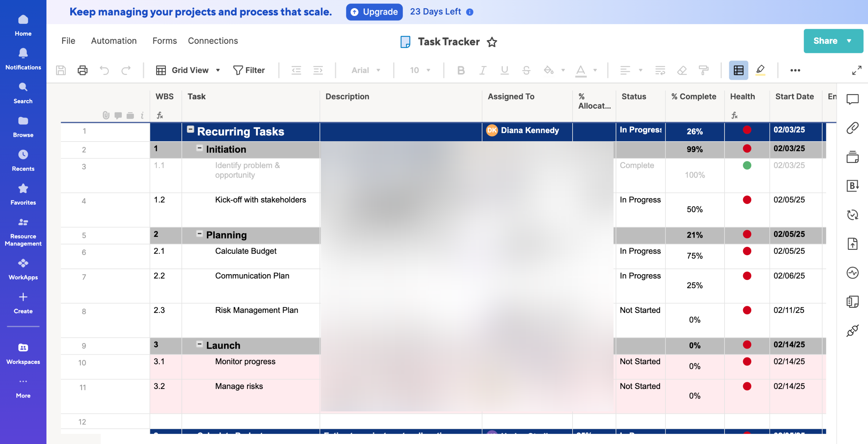868x444 pixels.
Task: Redo the last action
Action: coord(126,70)
